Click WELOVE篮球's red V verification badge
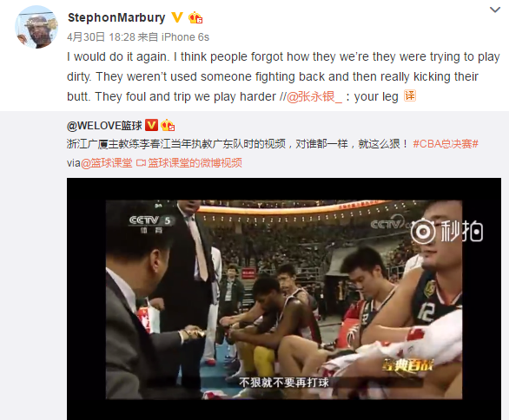 151,125
